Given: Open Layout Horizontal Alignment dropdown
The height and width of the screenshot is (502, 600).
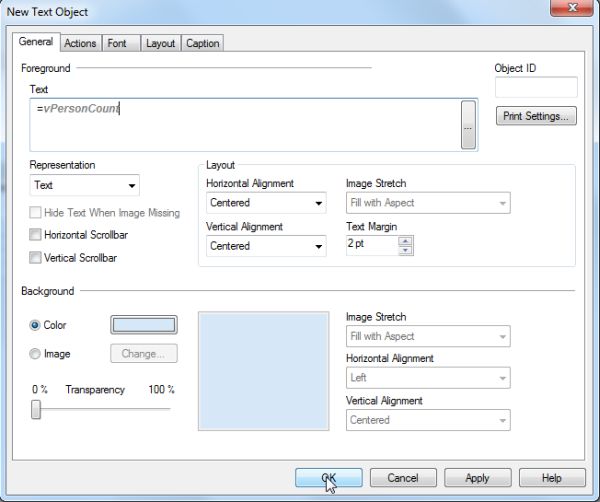Looking at the screenshot, I should pyautogui.click(x=266, y=203).
